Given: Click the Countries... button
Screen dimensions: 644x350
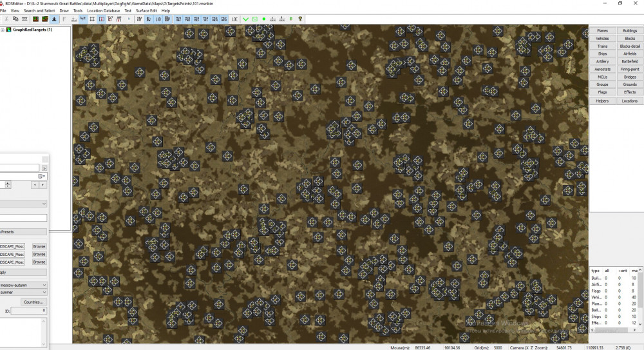Looking at the screenshot, I should point(33,302).
